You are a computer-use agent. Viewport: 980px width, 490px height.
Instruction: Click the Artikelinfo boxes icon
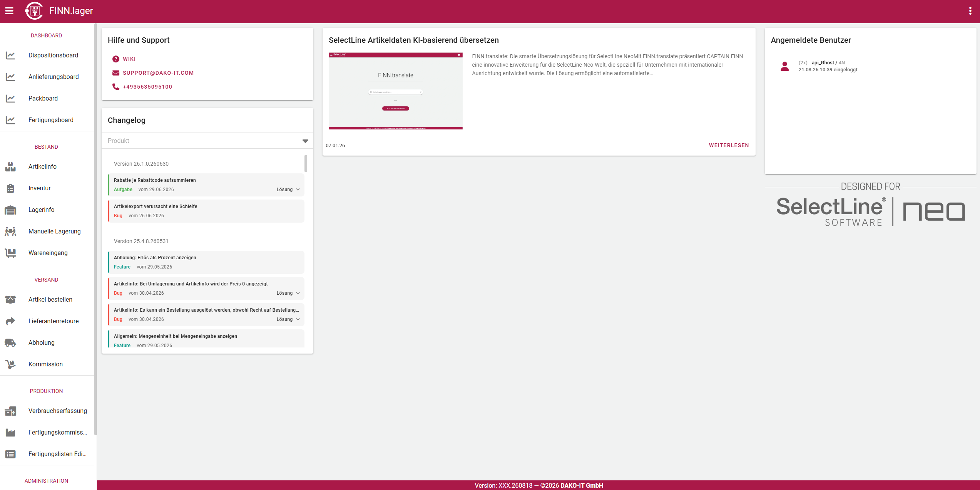(x=10, y=167)
